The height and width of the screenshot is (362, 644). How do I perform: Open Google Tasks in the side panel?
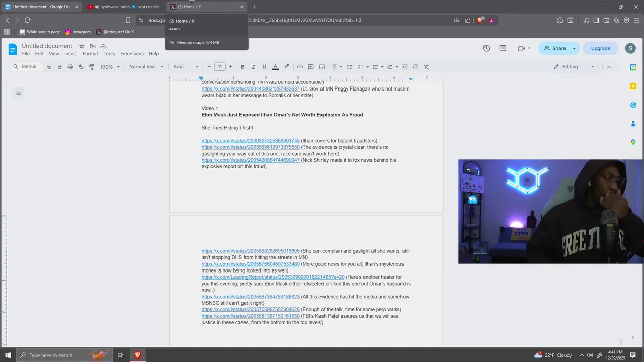click(x=633, y=105)
